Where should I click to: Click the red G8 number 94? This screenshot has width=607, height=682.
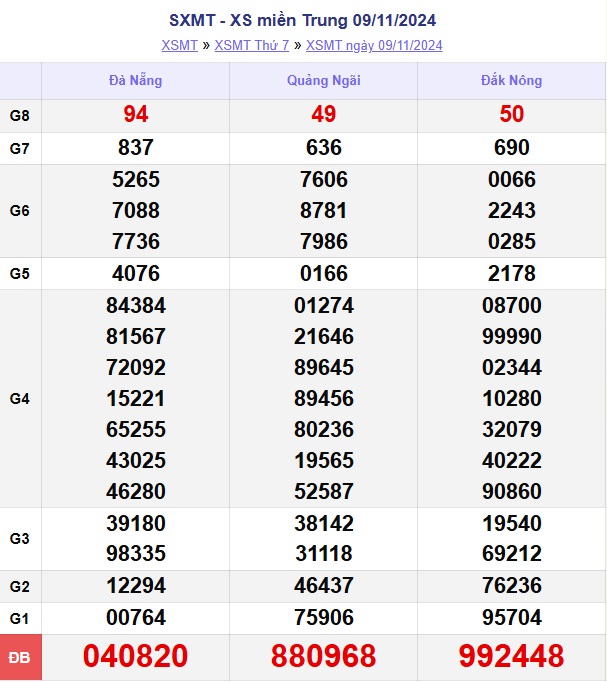[135, 115]
